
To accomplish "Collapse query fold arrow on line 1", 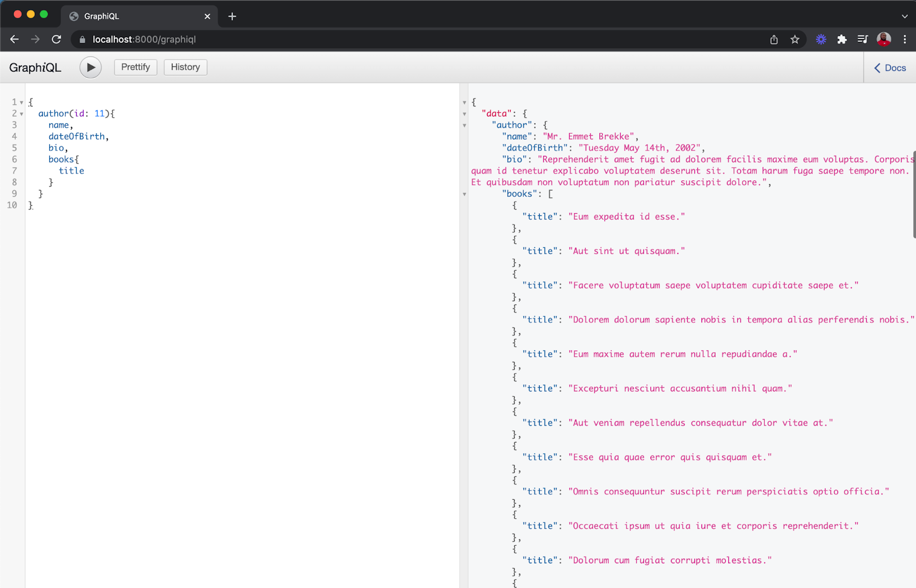I will point(22,102).
